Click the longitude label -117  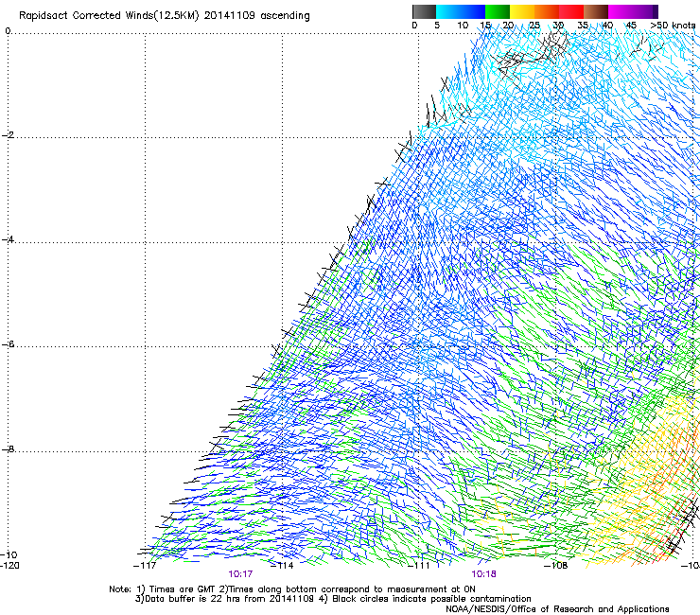point(145,566)
